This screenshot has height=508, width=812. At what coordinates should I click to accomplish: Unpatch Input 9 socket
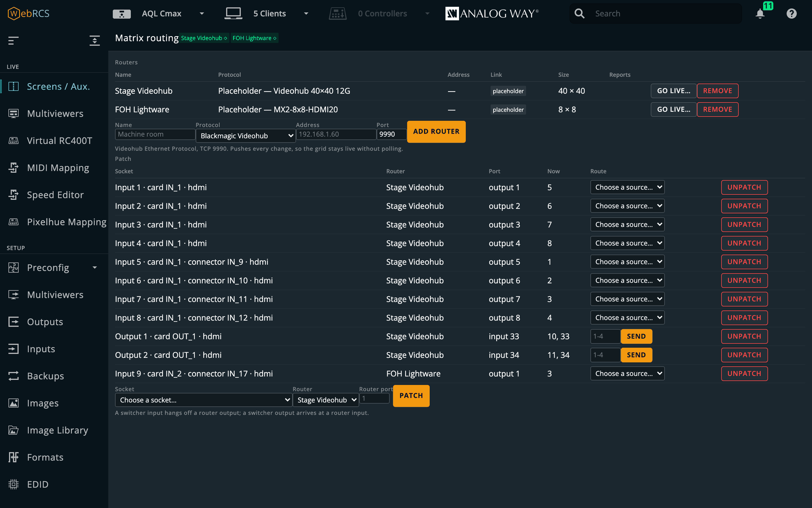coord(744,374)
